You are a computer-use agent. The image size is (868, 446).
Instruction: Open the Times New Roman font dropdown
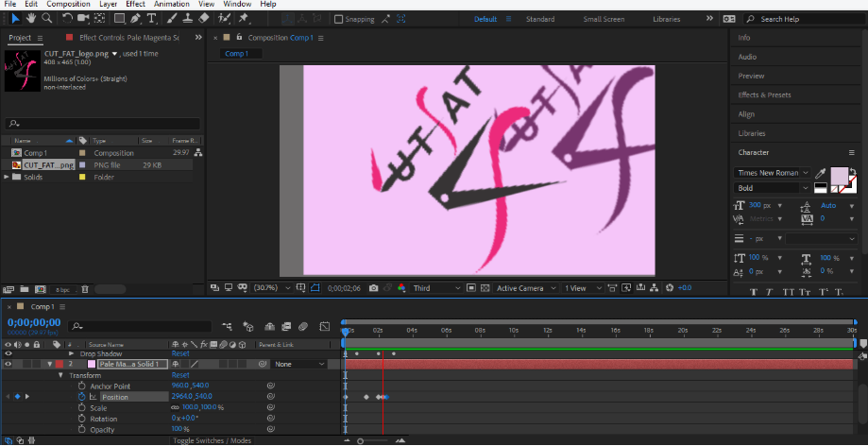click(772, 173)
